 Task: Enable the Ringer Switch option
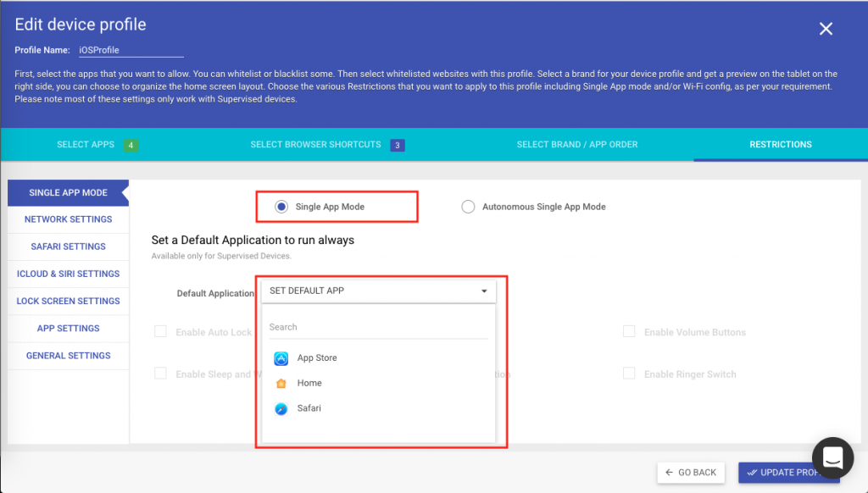coord(629,374)
